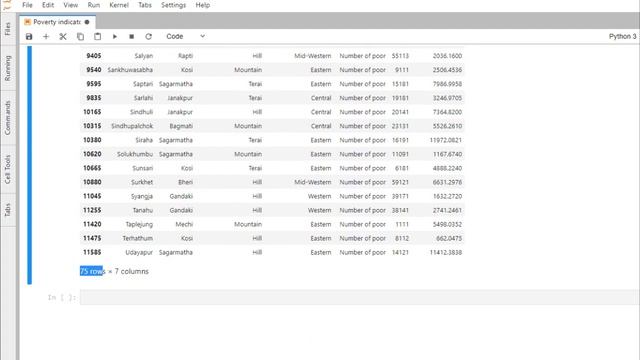The image size is (640, 360).
Task: Click the Surkhet district cell
Action: (142, 182)
